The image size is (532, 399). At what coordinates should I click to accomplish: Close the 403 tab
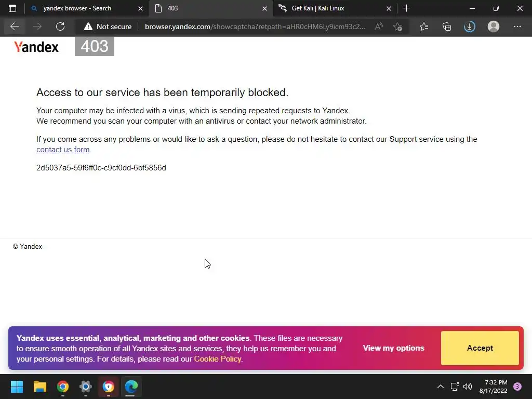click(264, 8)
